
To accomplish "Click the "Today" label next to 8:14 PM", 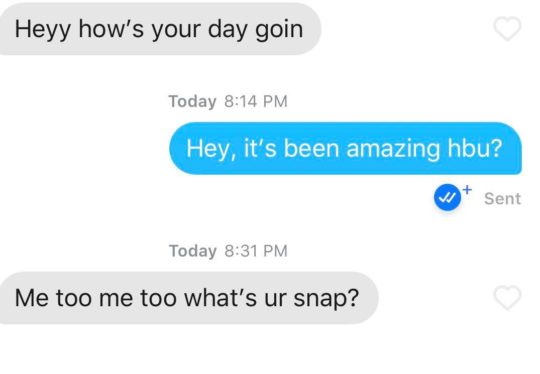I will 192,102.
